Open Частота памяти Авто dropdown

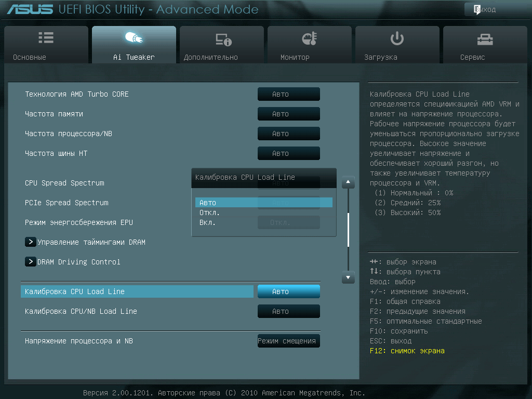point(289,114)
